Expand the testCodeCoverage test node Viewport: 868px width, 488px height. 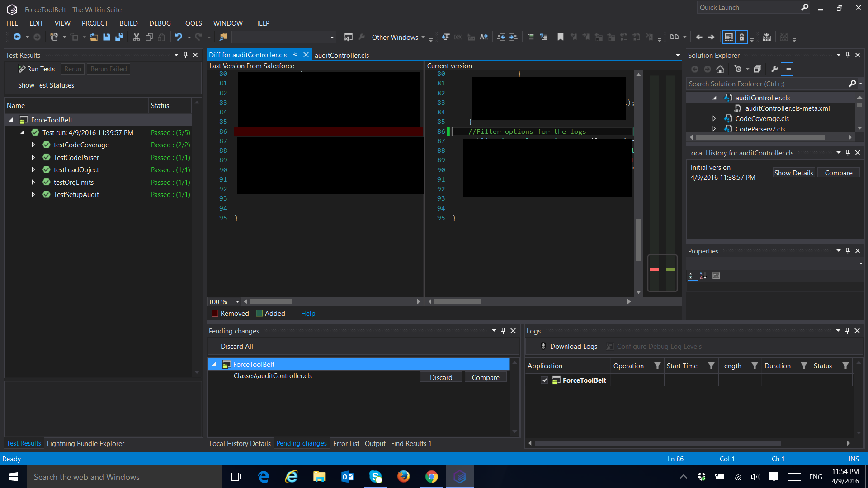point(33,145)
